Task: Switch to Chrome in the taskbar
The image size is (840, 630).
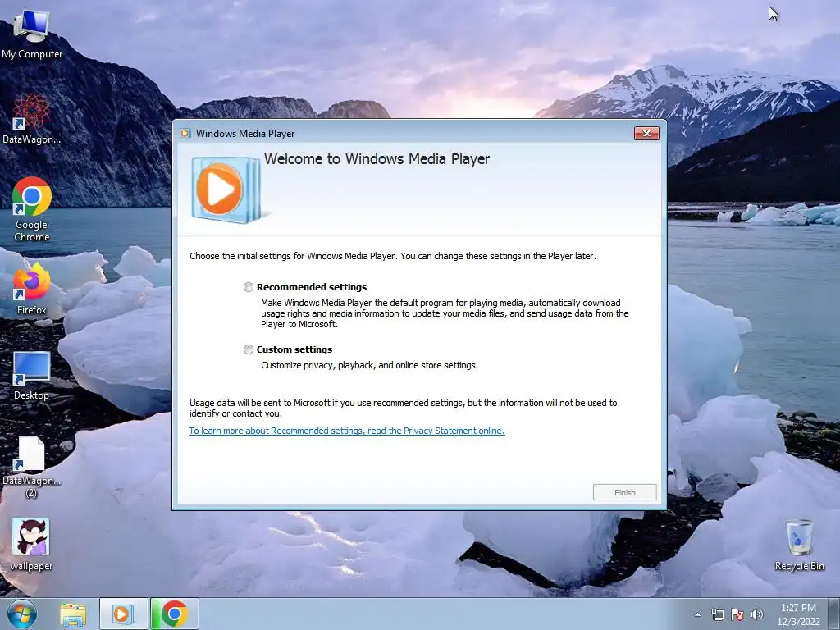Action: (x=175, y=614)
